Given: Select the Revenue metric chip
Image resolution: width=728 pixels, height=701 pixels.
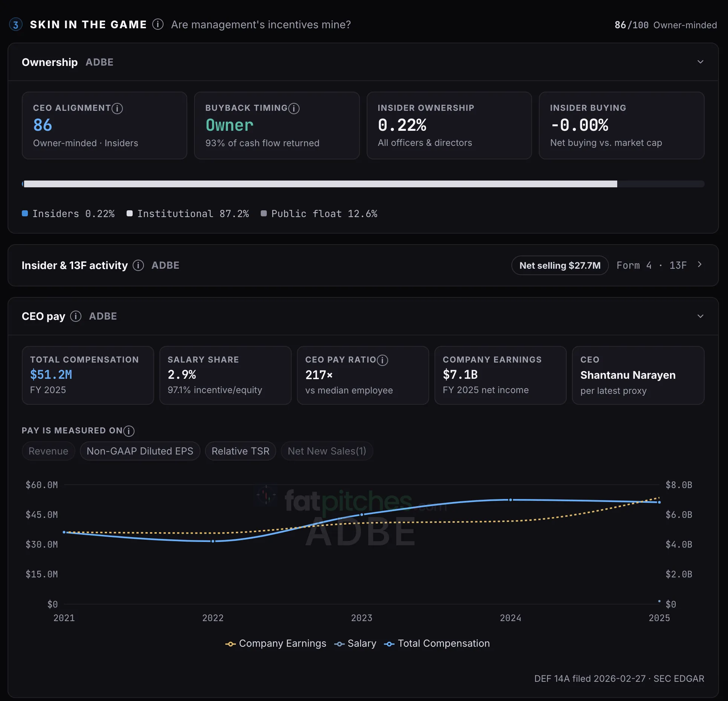Looking at the screenshot, I should (x=49, y=451).
